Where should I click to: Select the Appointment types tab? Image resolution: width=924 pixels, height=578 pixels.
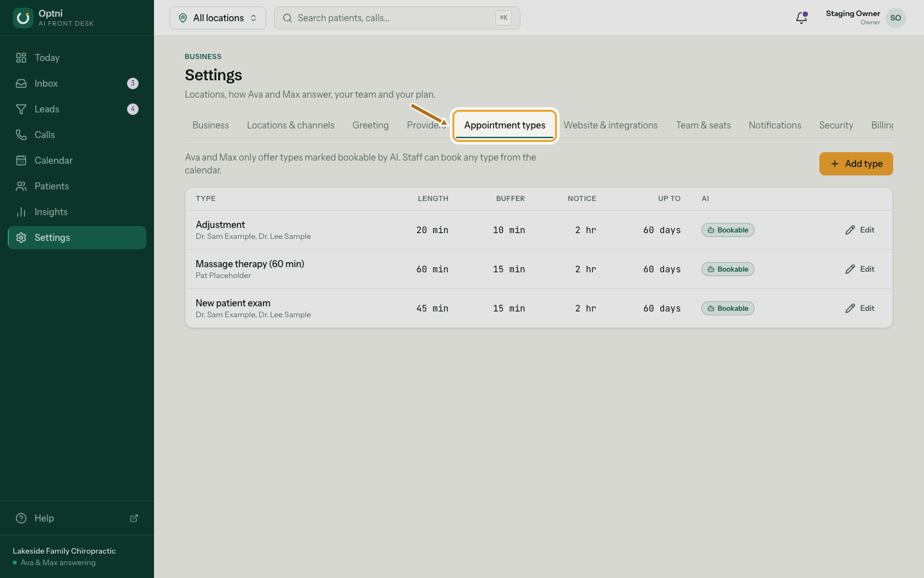click(505, 125)
